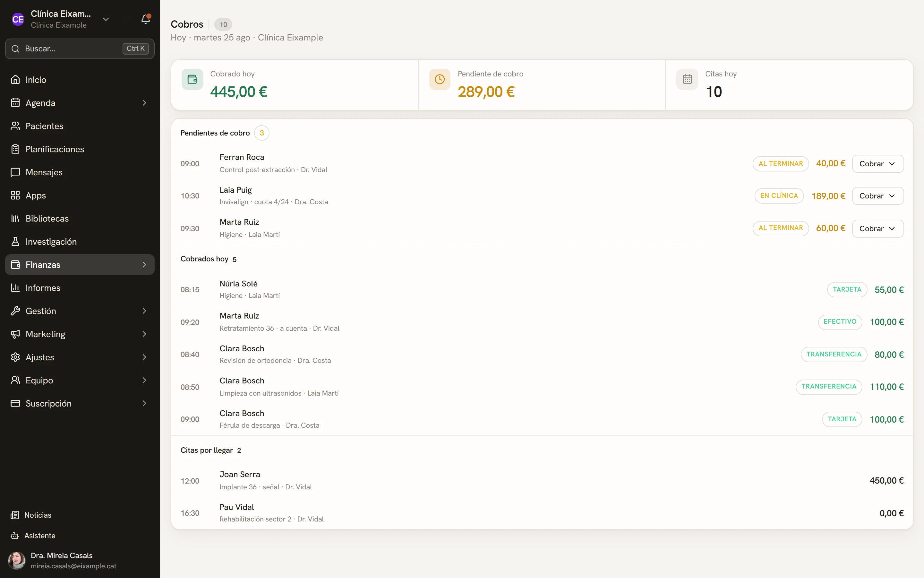Click the Planificaciones clipboard icon
924x578 pixels.
click(15, 149)
